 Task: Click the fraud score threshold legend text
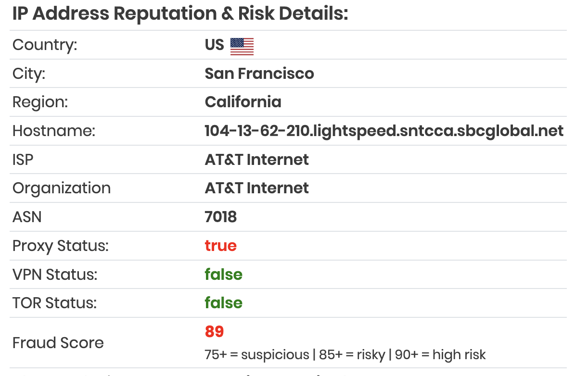click(345, 355)
